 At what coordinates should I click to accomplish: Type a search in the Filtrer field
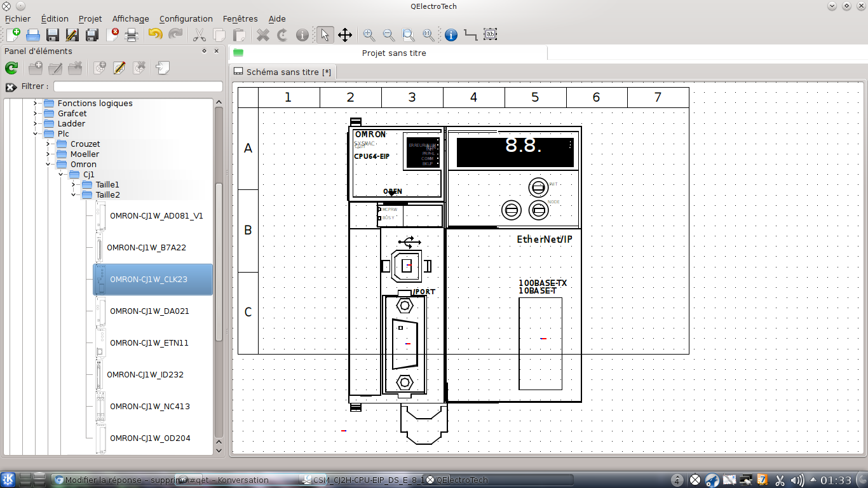coord(138,86)
